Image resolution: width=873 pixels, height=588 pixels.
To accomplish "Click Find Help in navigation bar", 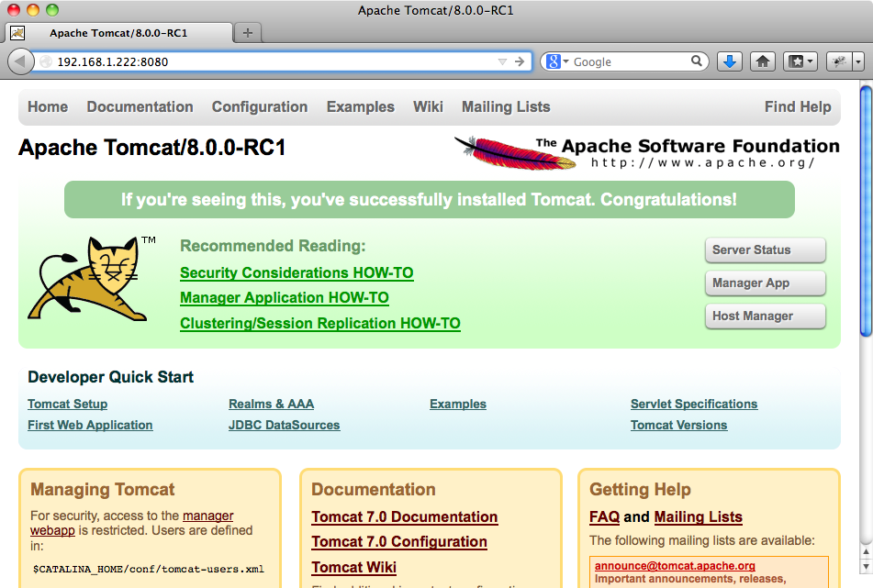I will tap(798, 106).
